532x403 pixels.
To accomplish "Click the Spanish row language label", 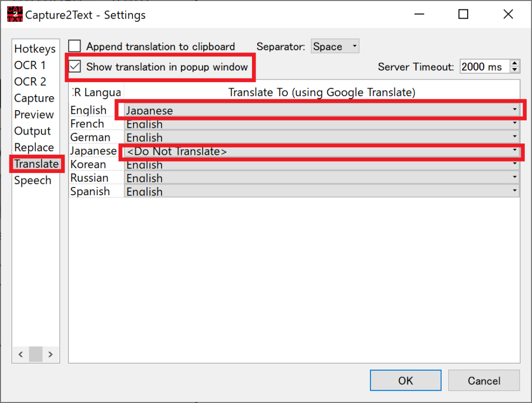I will (x=90, y=191).
